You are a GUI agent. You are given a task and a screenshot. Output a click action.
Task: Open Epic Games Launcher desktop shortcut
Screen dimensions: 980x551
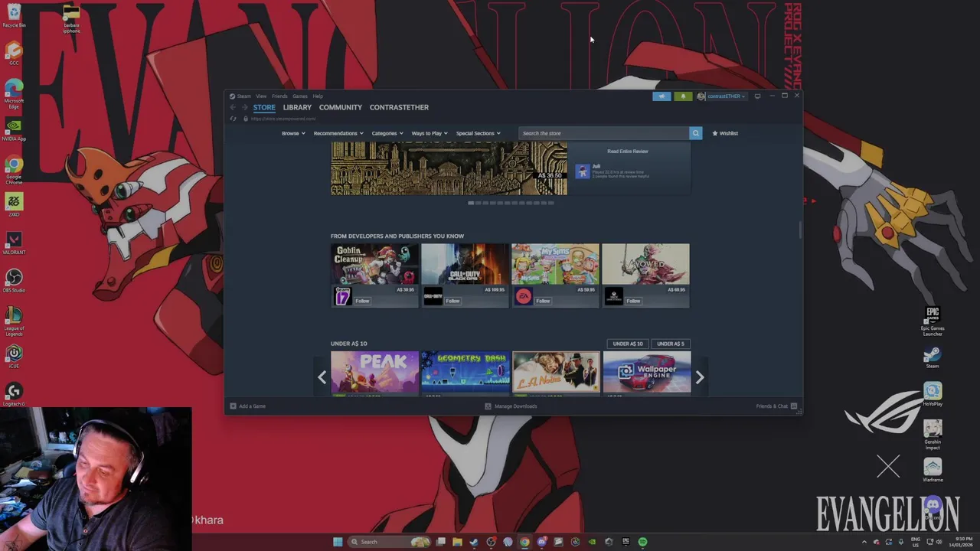[x=933, y=321]
